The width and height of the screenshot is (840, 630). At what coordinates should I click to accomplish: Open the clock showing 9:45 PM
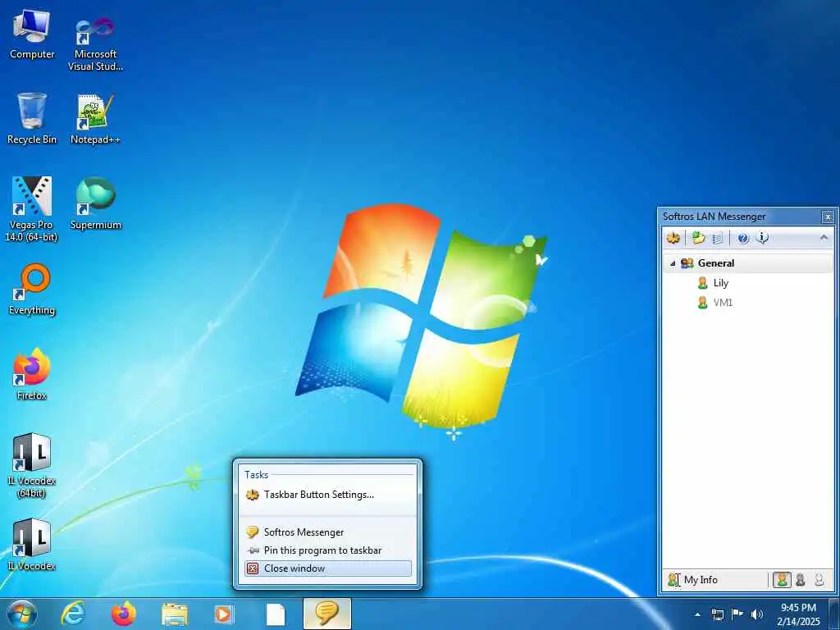tap(798, 614)
